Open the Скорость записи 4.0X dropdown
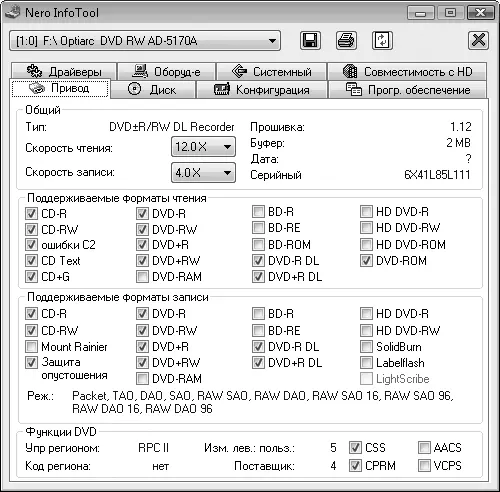This screenshot has width=500, height=492. point(203,173)
